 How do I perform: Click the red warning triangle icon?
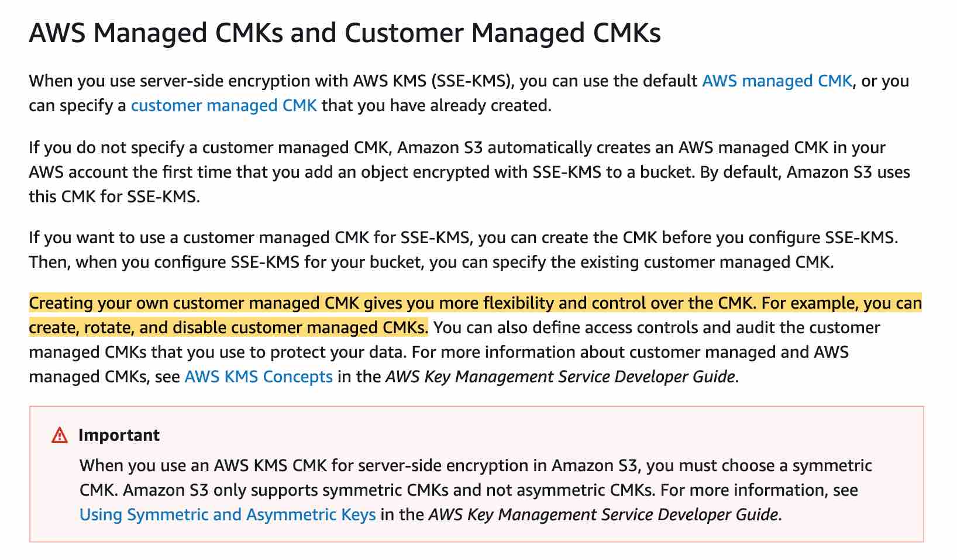click(x=60, y=435)
